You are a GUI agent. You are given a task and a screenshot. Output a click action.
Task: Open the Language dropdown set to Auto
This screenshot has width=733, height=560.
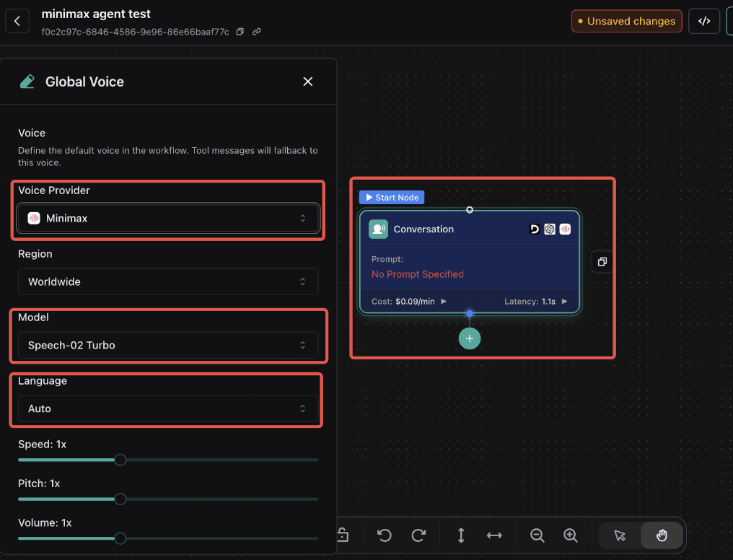(168, 408)
